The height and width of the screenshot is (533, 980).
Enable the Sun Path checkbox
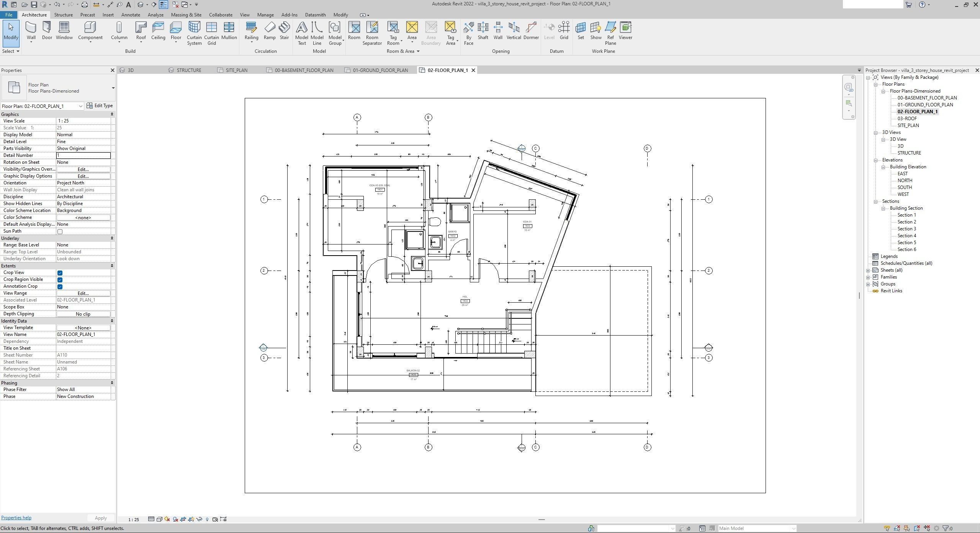pyautogui.click(x=60, y=231)
